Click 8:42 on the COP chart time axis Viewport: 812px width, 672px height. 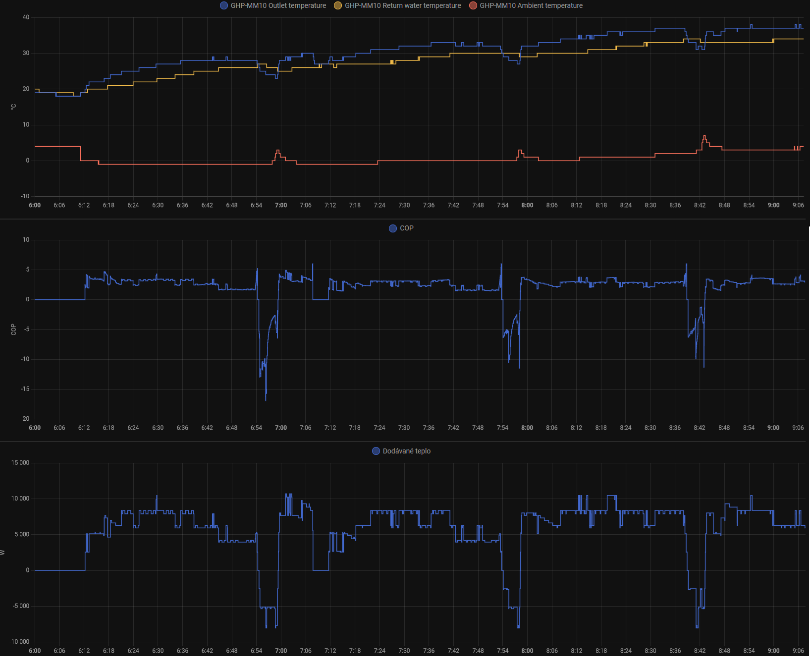(700, 428)
